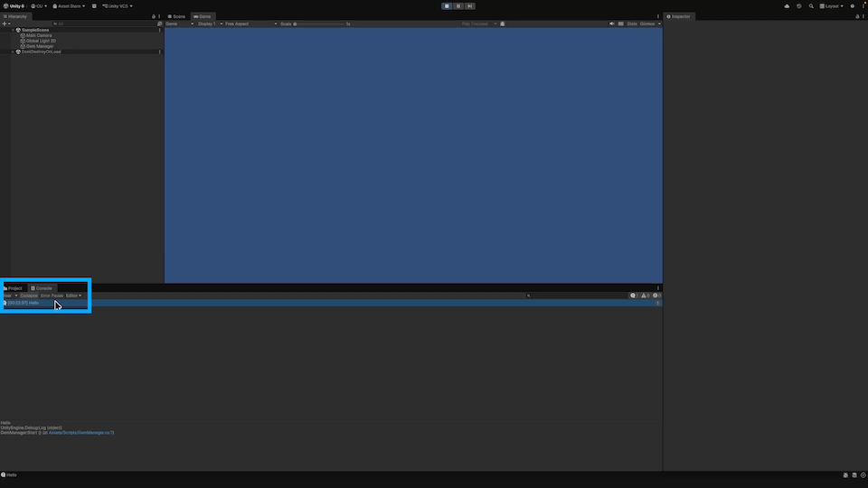This screenshot has width=868, height=488.
Task: Open the Asset Store dropdown
Action: [69, 6]
